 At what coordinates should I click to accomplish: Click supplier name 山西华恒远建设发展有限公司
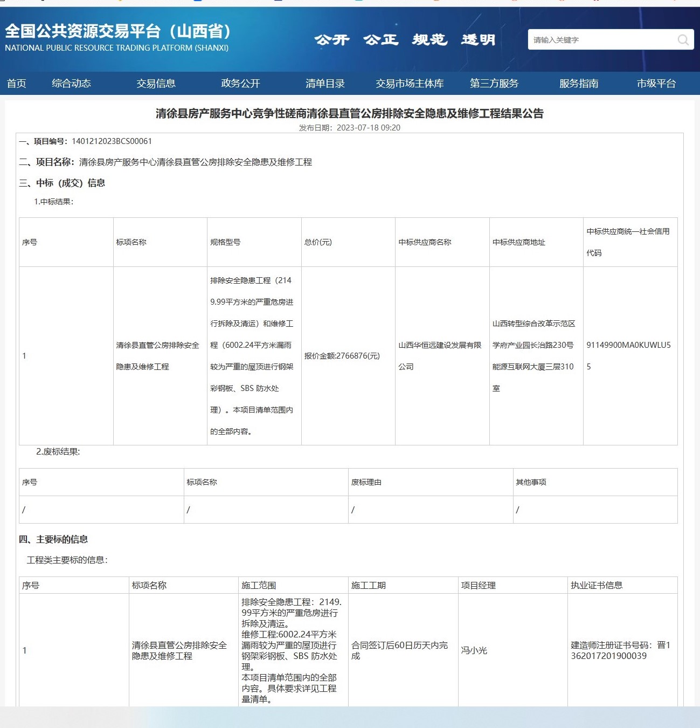coord(440,355)
